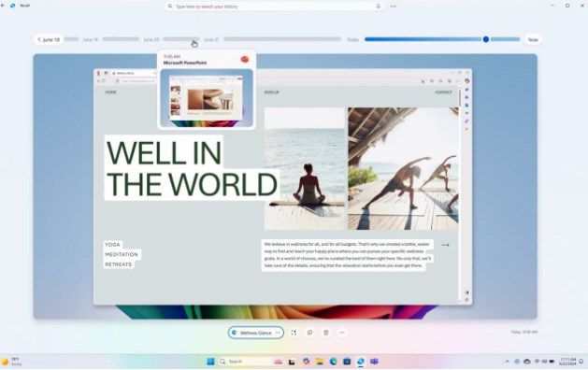The width and height of the screenshot is (588, 370).
Task: Open more snapshot options ellipsis button
Action: 342,333
